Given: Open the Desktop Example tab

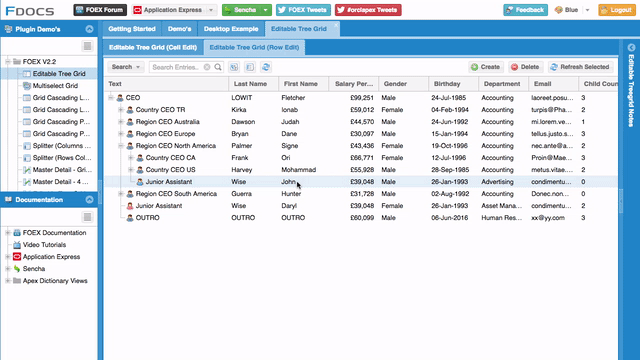Looking at the screenshot, I should pos(231,29).
